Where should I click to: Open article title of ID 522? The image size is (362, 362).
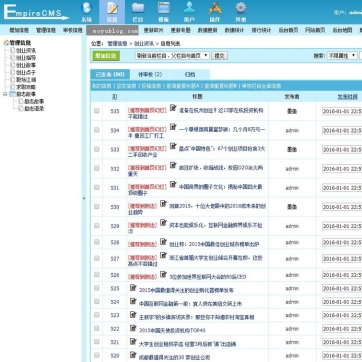pyautogui.click(x=172, y=330)
